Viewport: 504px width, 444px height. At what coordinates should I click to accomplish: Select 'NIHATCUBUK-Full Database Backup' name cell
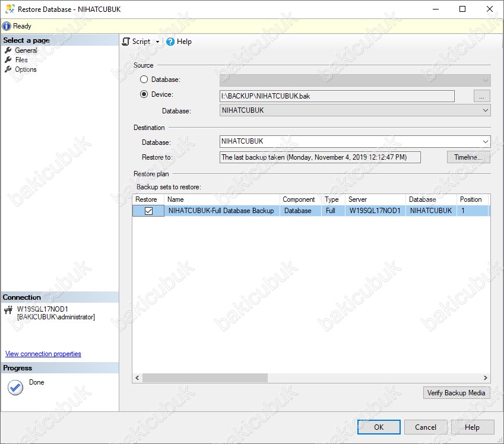tap(221, 211)
